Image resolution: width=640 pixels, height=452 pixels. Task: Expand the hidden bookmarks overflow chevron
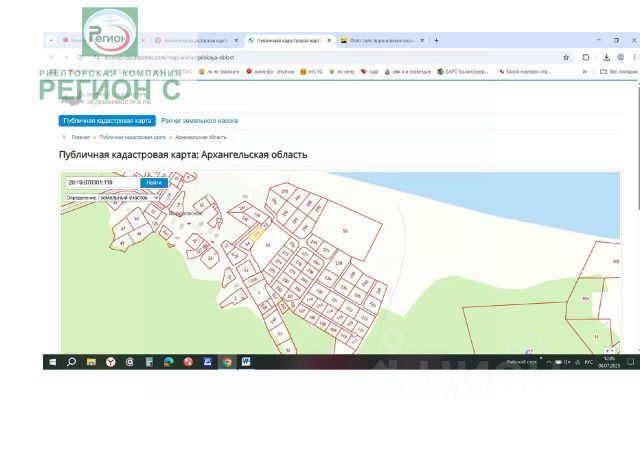point(584,71)
